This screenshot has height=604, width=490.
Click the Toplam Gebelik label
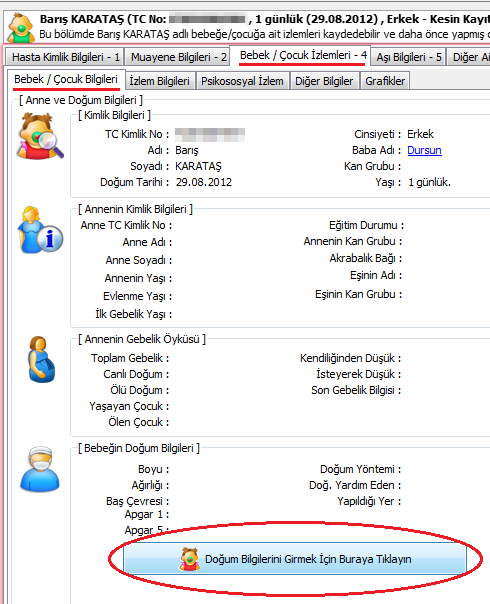(x=130, y=358)
